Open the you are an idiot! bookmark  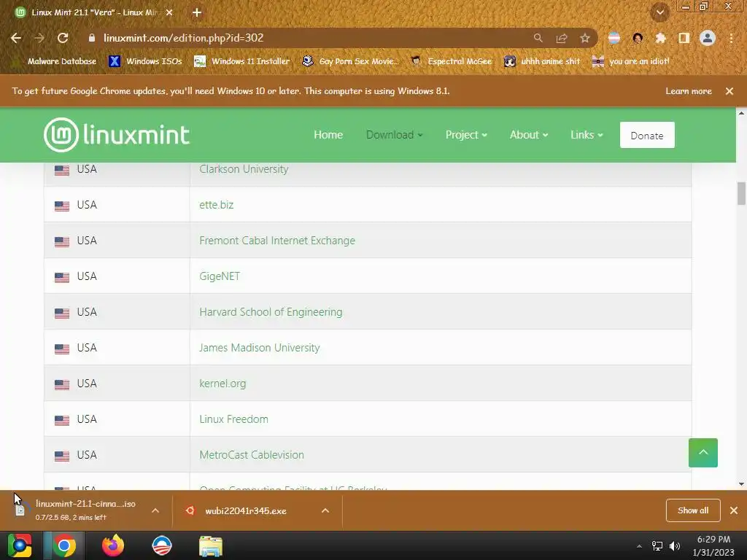631,61
